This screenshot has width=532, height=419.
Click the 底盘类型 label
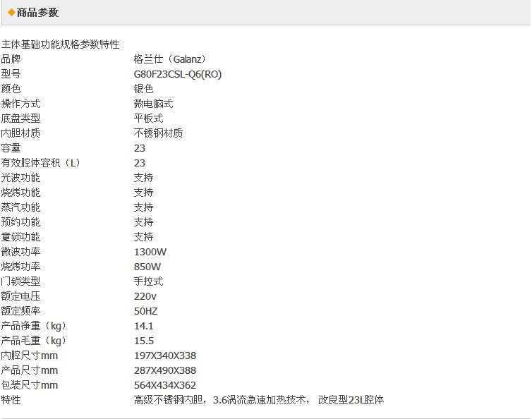point(20,119)
